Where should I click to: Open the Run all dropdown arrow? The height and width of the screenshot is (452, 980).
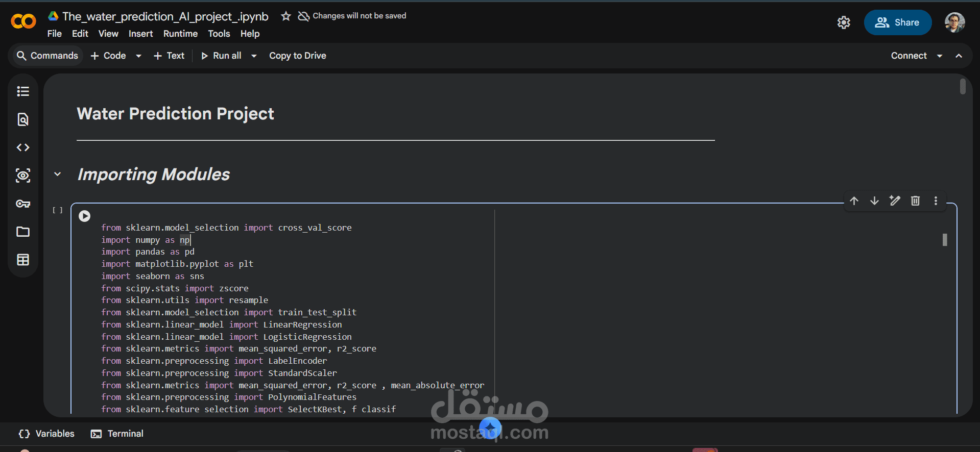tap(254, 56)
